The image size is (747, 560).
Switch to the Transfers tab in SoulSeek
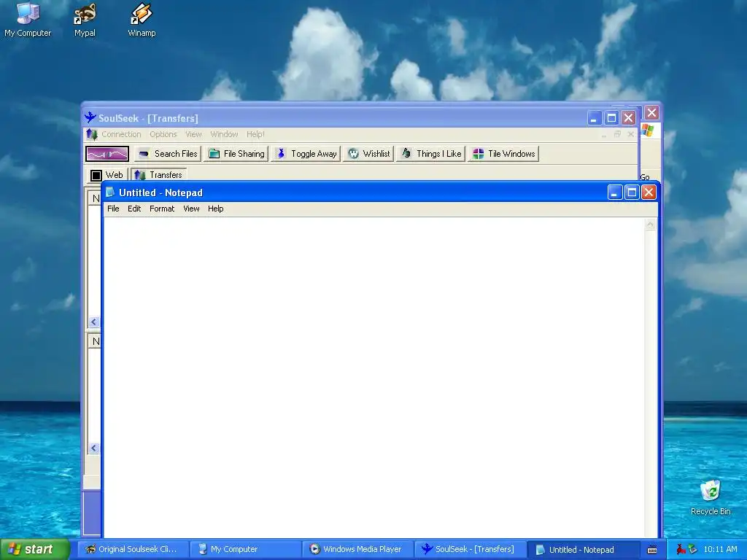point(158,175)
